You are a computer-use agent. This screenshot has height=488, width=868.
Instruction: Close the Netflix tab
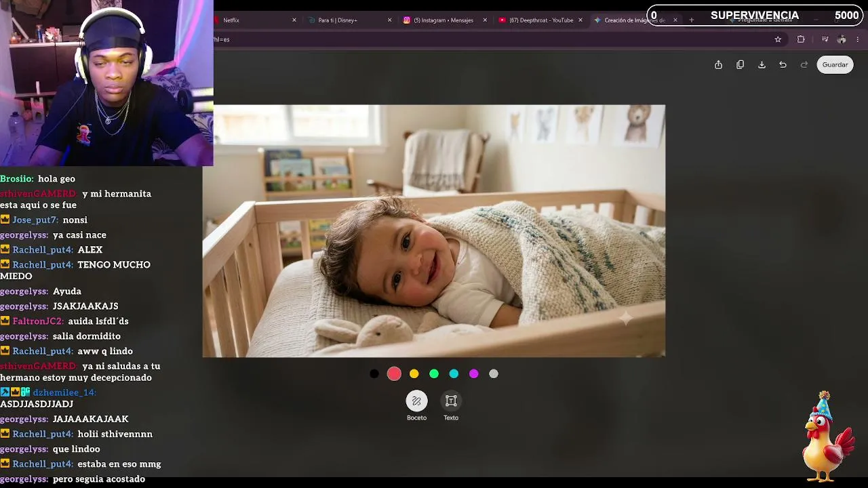pyautogui.click(x=294, y=20)
